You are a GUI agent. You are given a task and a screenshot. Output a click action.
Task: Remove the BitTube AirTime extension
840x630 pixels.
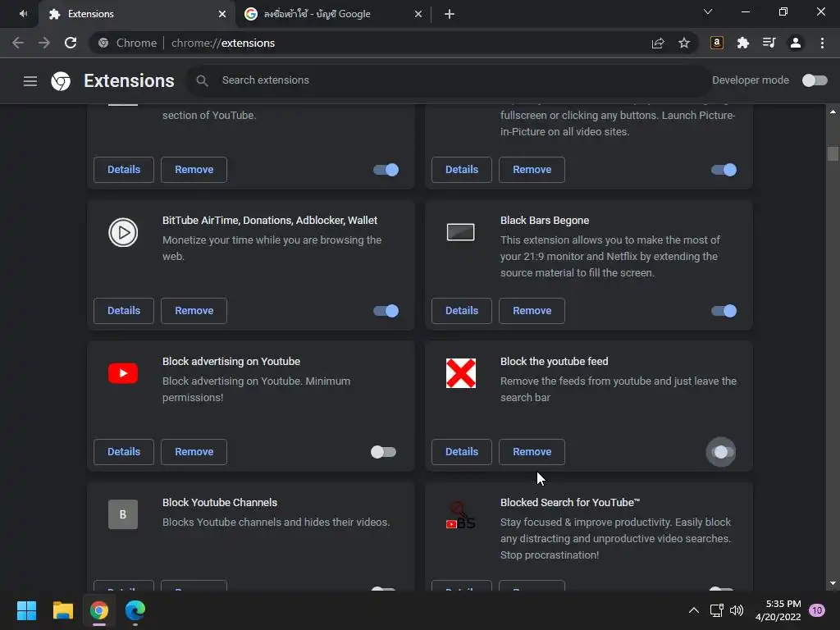(x=194, y=311)
